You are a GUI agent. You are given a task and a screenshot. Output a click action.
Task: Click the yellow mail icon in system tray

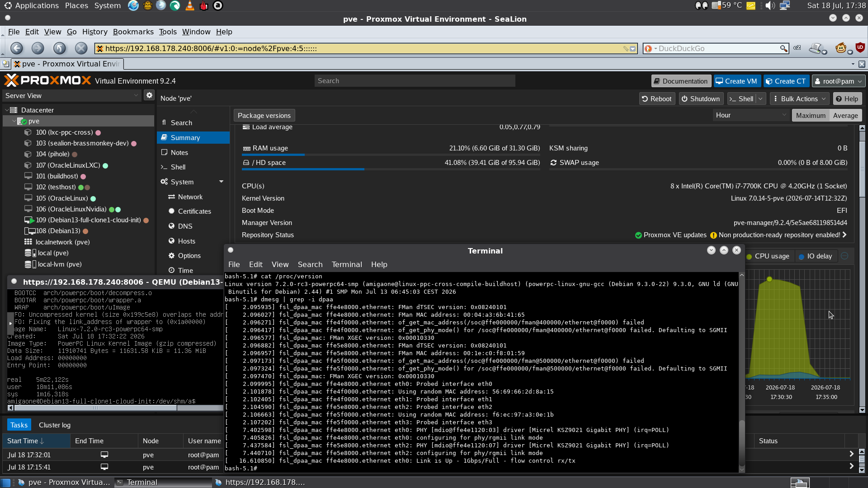coord(751,6)
